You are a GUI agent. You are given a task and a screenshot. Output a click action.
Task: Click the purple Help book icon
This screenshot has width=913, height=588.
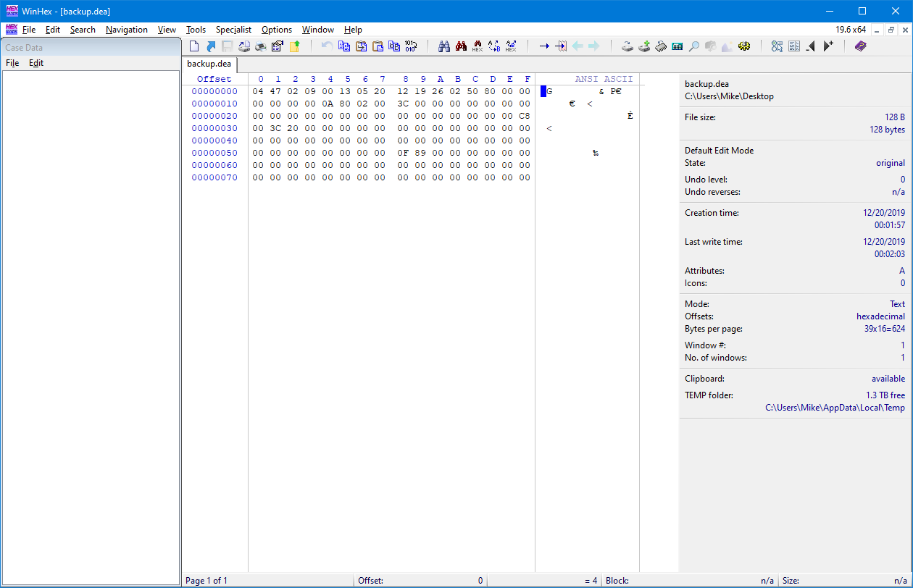click(860, 46)
